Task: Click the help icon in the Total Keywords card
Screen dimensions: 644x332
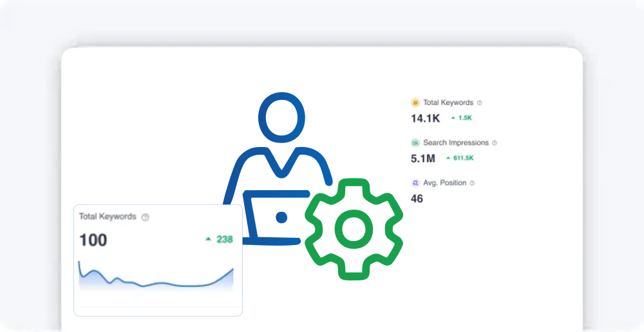Action: tap(145, 217)
